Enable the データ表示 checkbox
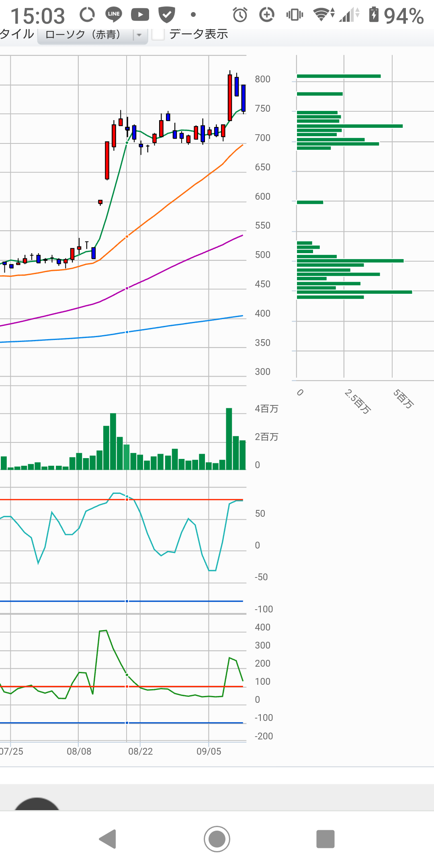The image size is (434, 868). tap(158, 34)
